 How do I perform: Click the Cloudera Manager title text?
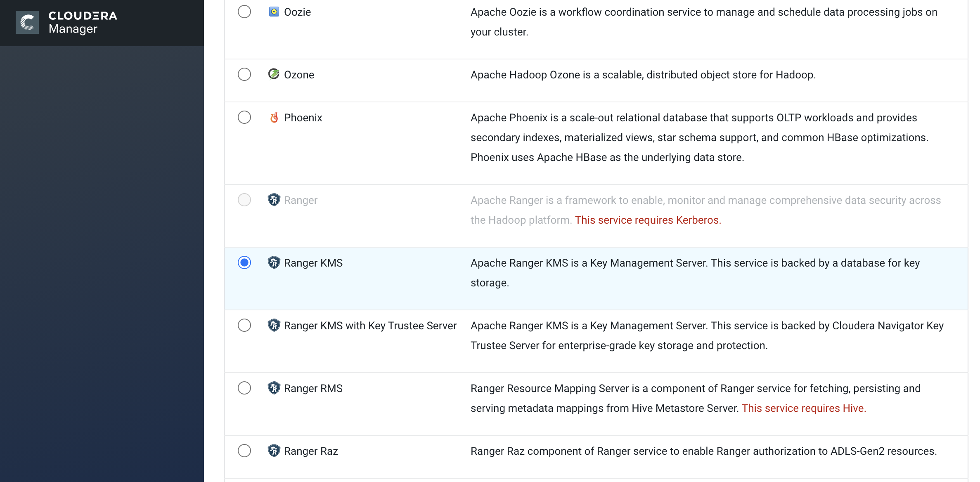click(x=83, y=22)
